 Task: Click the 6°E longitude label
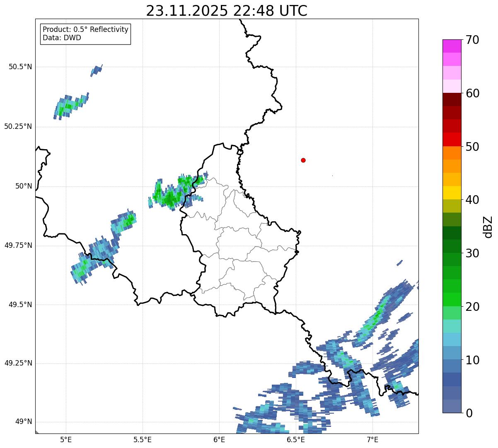220,439
